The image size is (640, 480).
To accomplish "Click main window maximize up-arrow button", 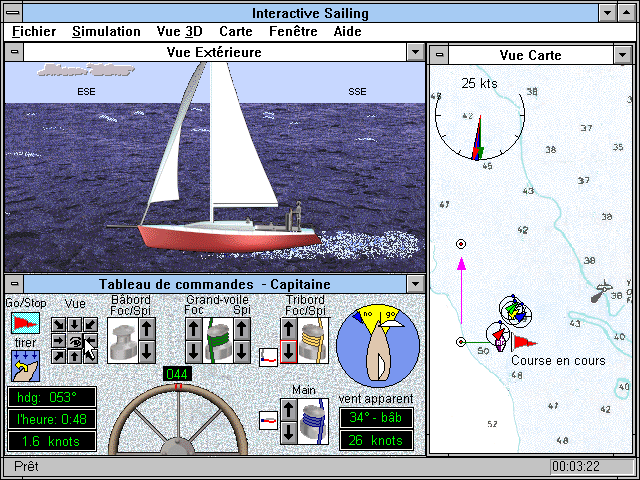I will point(627,13).
